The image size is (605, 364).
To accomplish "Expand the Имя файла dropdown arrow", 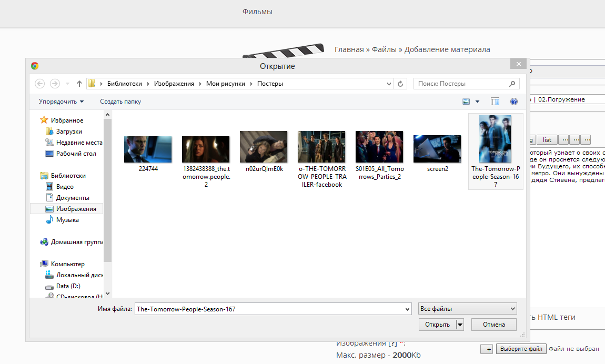I will 407,309.
